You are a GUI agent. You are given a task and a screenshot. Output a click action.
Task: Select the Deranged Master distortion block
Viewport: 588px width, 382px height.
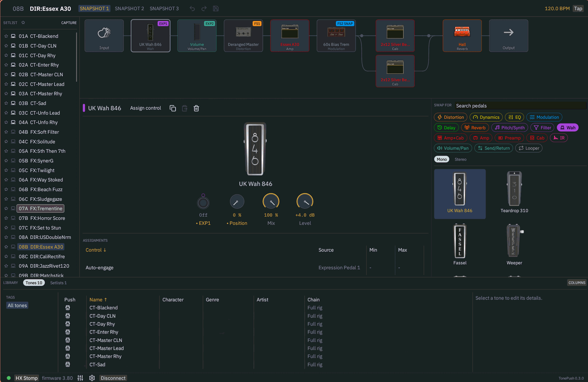click(x=243, y=36)
